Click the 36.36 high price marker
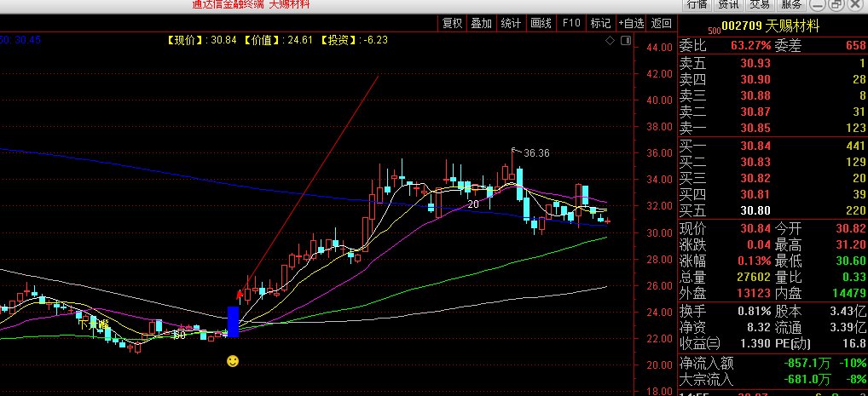 [x=535, y=153]
